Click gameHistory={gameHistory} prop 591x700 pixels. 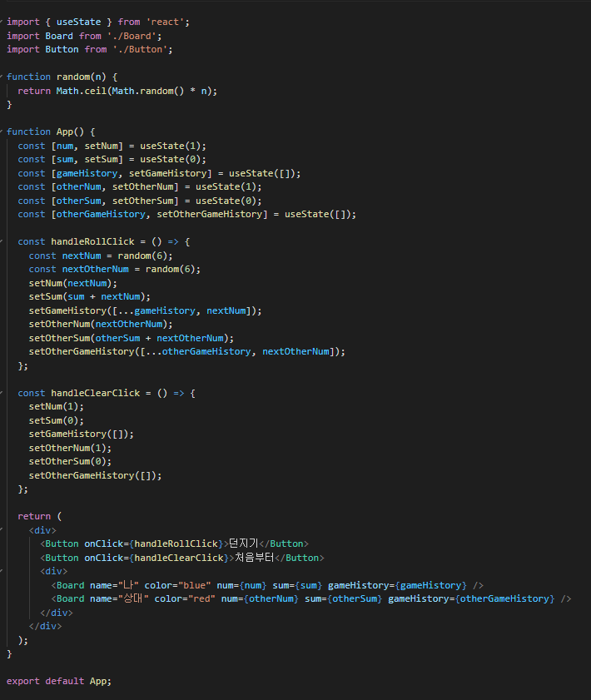click(397, 585)
